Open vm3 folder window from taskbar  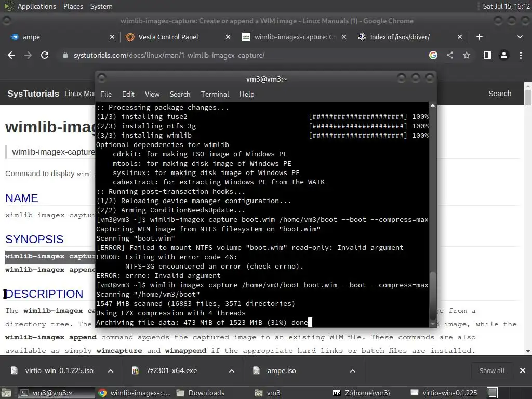point(268,393)
